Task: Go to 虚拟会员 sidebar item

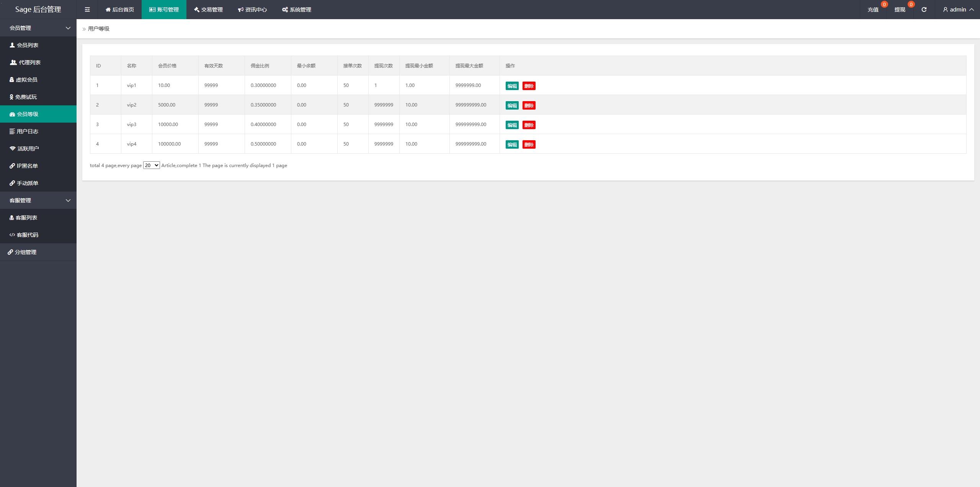Action: tap(26, 80)
